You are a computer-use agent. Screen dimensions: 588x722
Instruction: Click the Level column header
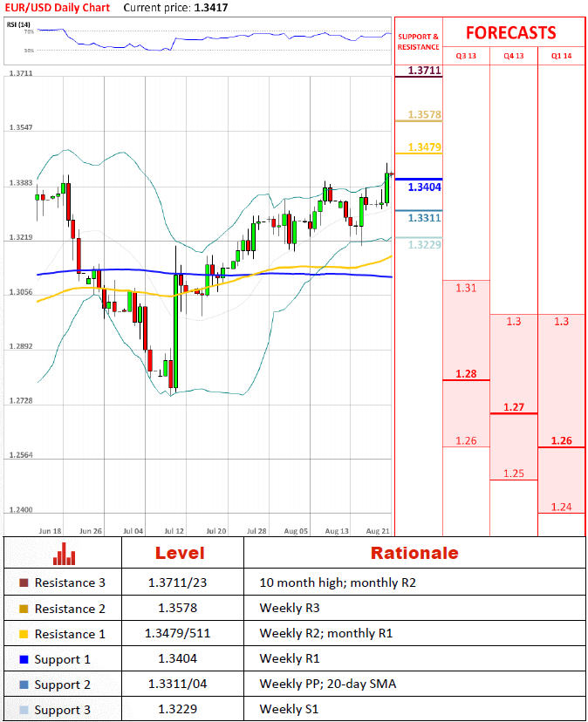tap(180, 553)
